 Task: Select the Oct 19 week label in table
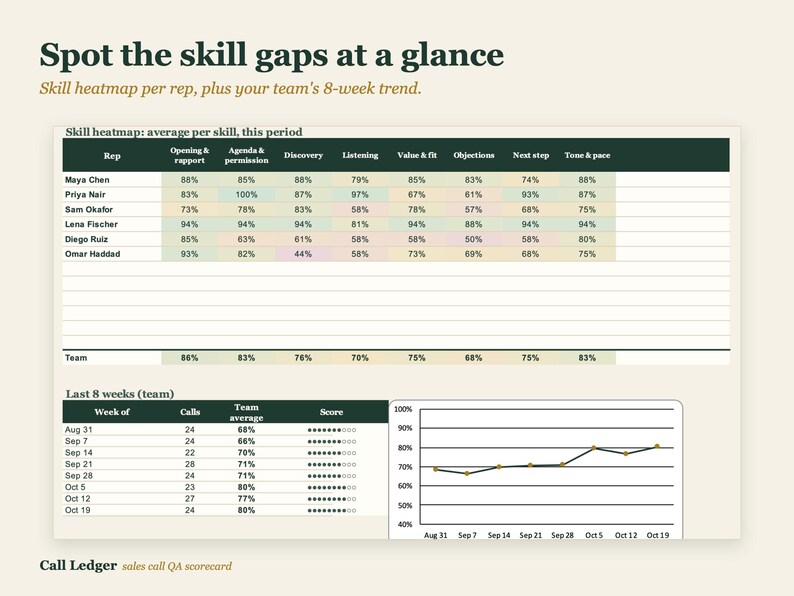click(77, 510)
